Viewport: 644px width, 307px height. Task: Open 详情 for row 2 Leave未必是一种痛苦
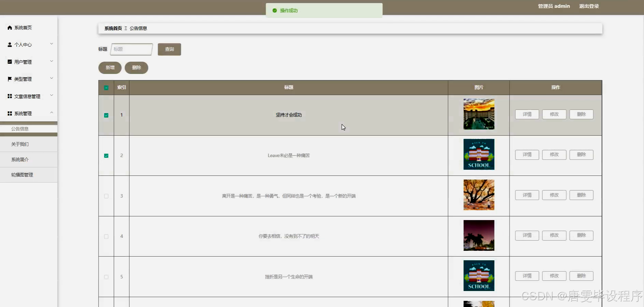click(x=527, y=155)
